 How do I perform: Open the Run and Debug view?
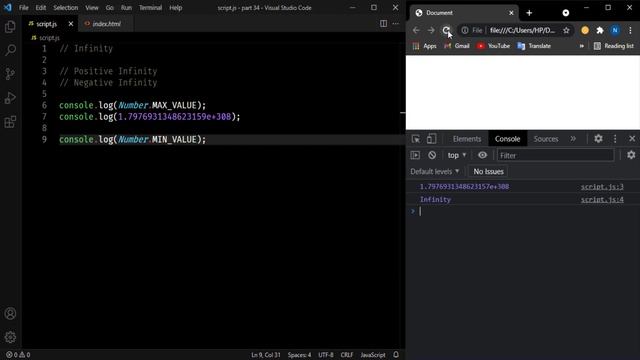pyautogui.click(x=10, y=98)
